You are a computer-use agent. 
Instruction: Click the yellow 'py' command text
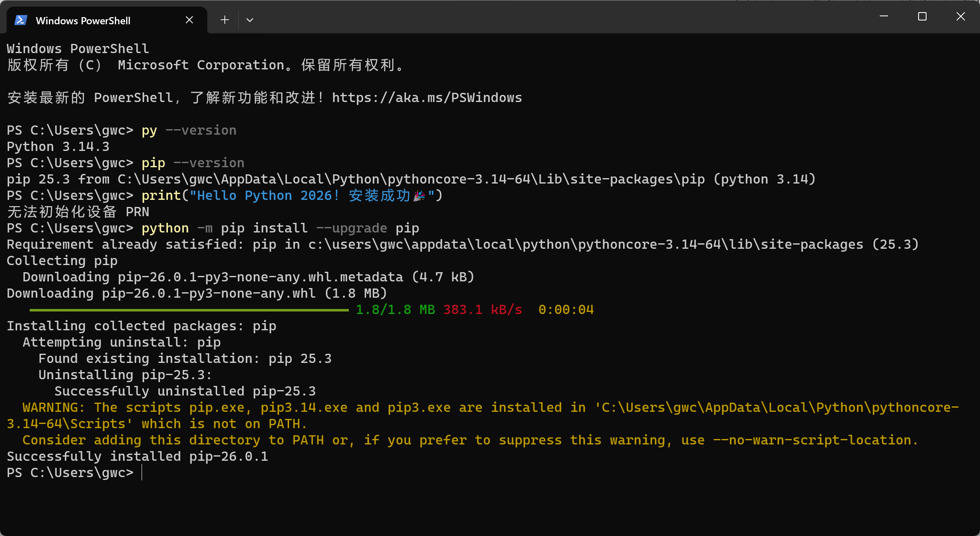(x=149, y=130)
